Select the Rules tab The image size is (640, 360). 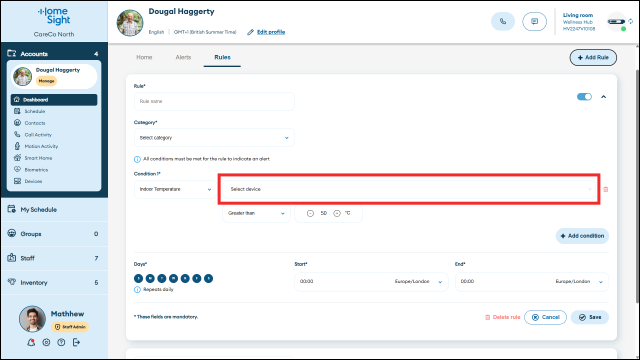point(222,57)
